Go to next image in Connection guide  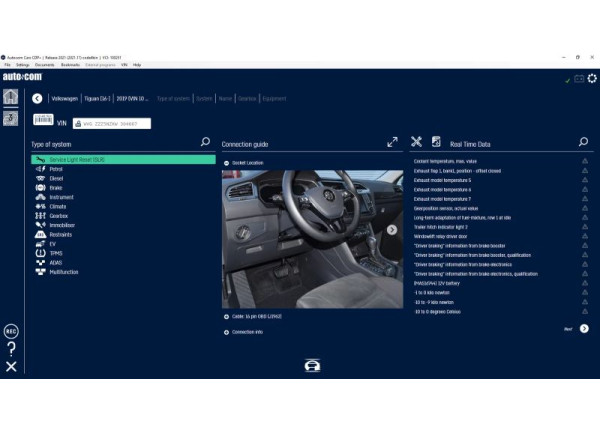[x=392, y=229]
